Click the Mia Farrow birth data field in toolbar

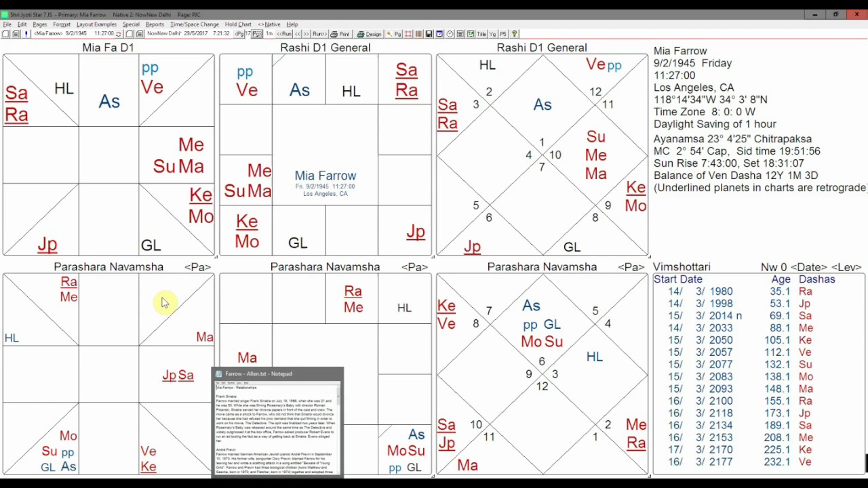74,34
